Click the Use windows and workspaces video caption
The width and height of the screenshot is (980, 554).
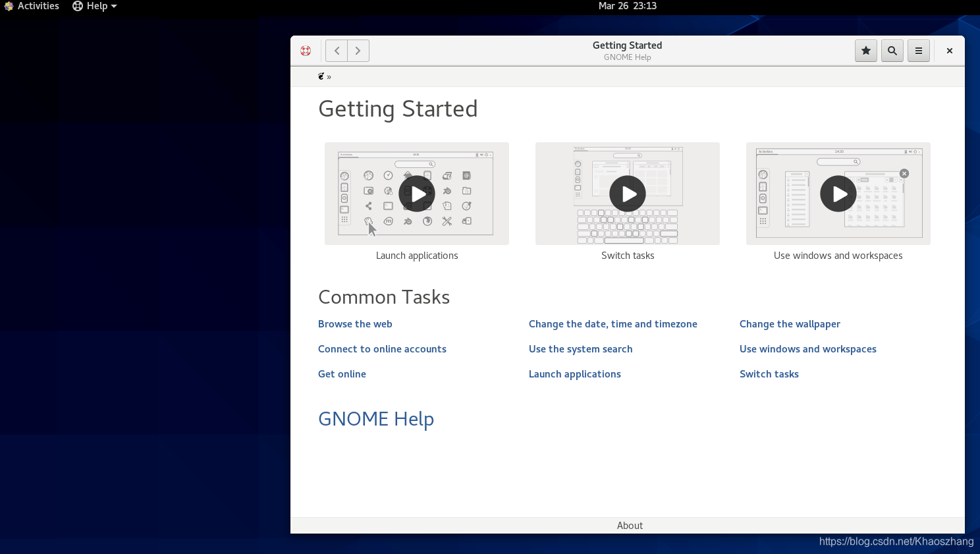click(838, 256)
